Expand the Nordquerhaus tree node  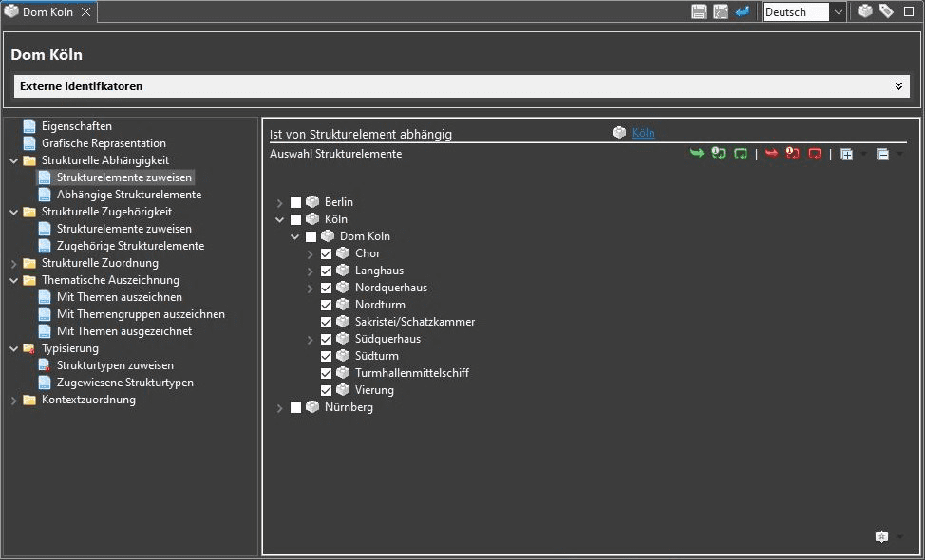[x=310, y=289]
